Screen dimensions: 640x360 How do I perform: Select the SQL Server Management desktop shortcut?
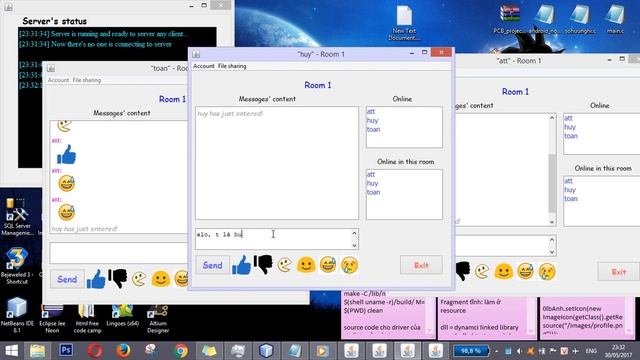tap(17, 217)
